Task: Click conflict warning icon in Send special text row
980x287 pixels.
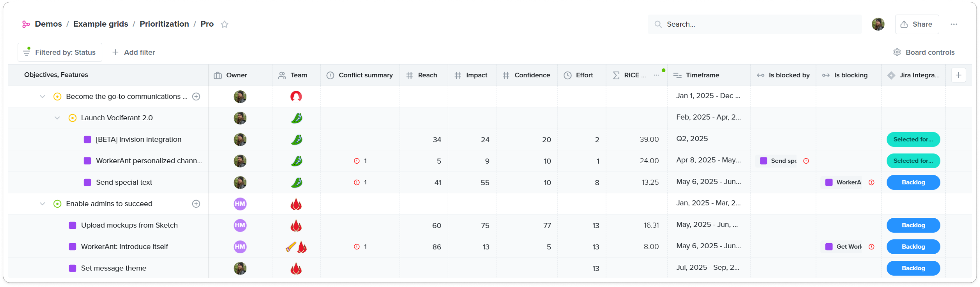Action: (357, 182)
